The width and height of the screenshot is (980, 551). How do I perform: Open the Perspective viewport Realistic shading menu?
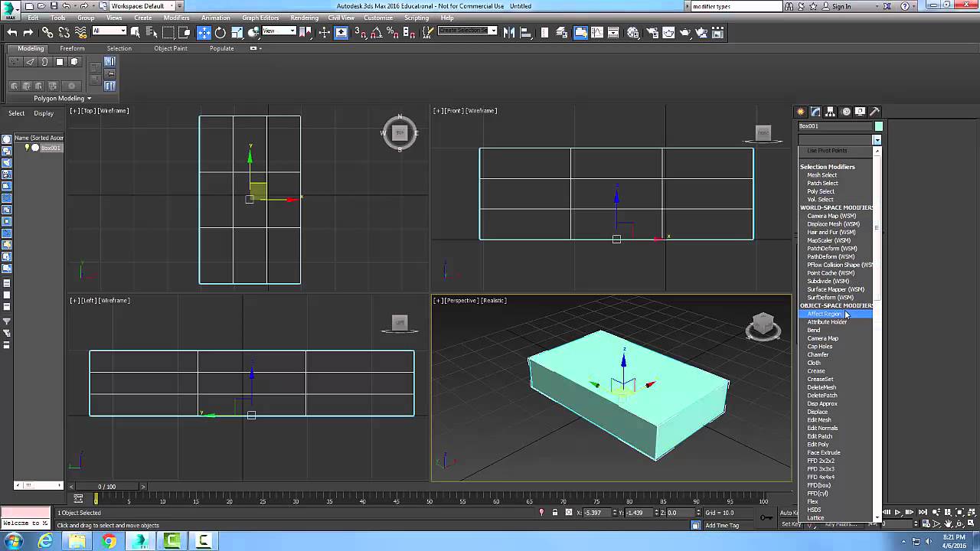[x=494, y=301]
